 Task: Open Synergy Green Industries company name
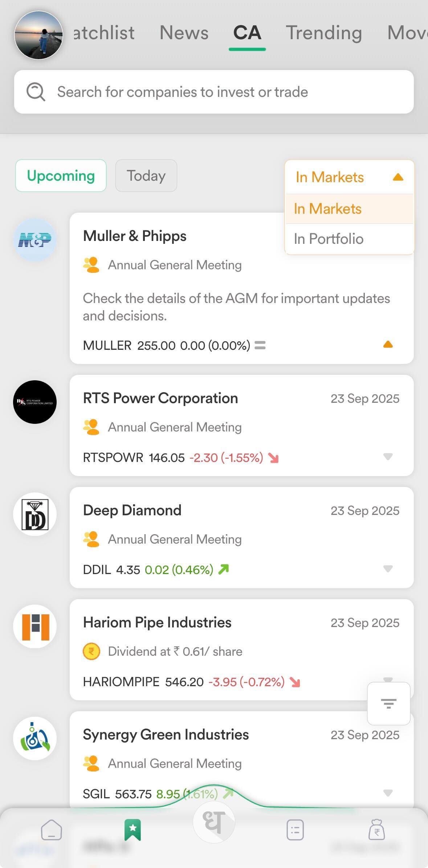(x=166, y=734)
